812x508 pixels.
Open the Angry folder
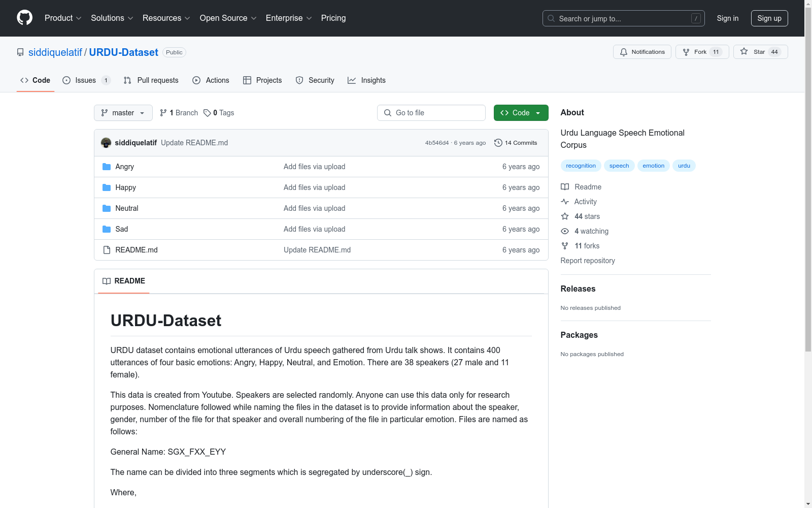pos(124,167)
